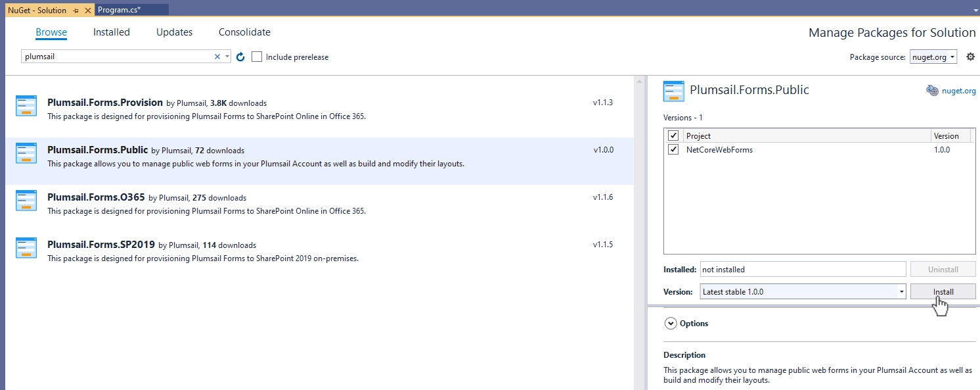Click the package list scroll-up arrow

click(x=639, y=81)
